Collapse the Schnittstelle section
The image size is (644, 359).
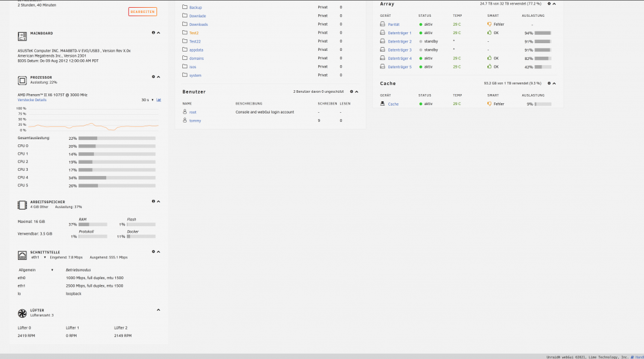[x=158, y=251]
